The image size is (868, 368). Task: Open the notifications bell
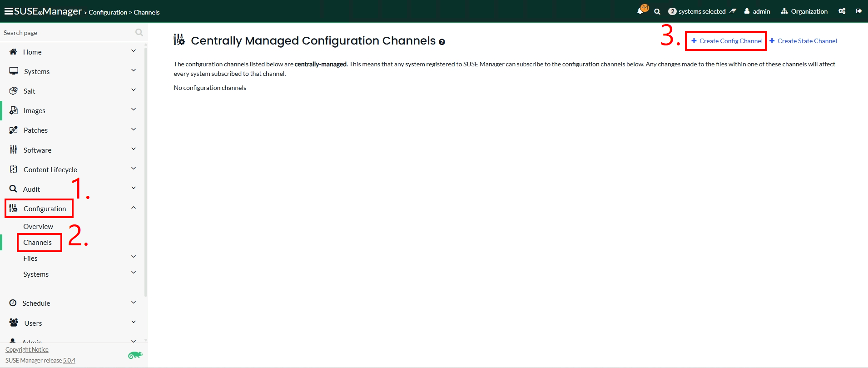(x=640, y=11)
